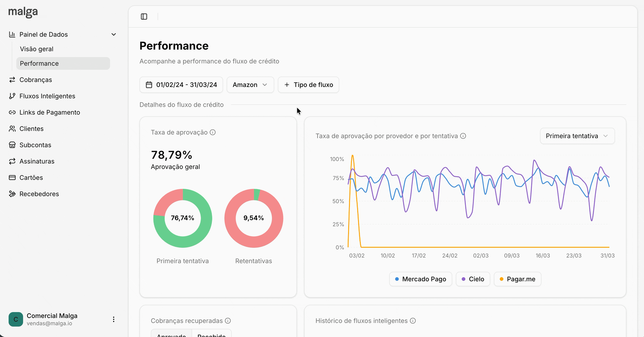644x337 pixels.
Task: Click the Comercial Malga account name
Action: (x=52, y=316)
